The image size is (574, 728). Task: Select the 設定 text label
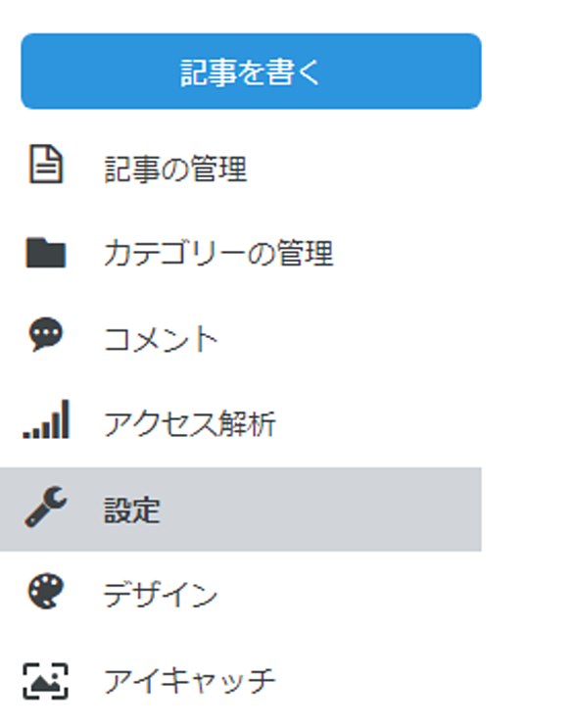(132, 510)
